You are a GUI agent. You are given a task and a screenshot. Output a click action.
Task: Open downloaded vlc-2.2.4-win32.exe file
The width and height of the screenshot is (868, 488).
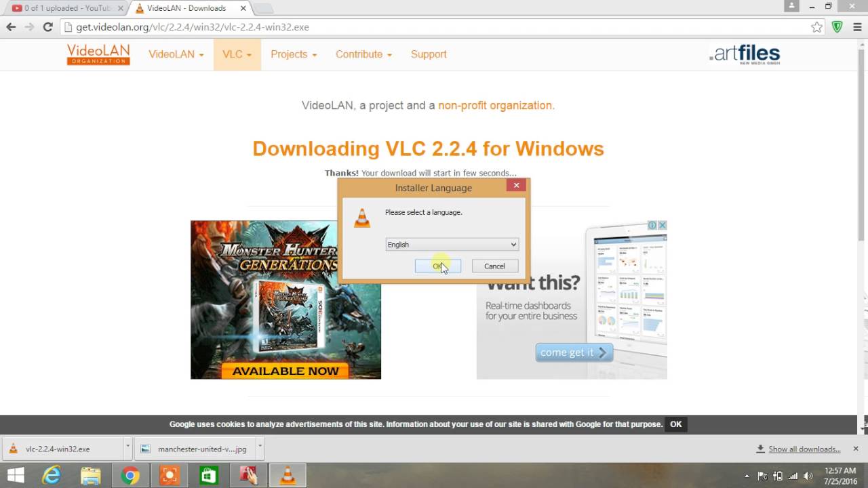pos(62,449)
